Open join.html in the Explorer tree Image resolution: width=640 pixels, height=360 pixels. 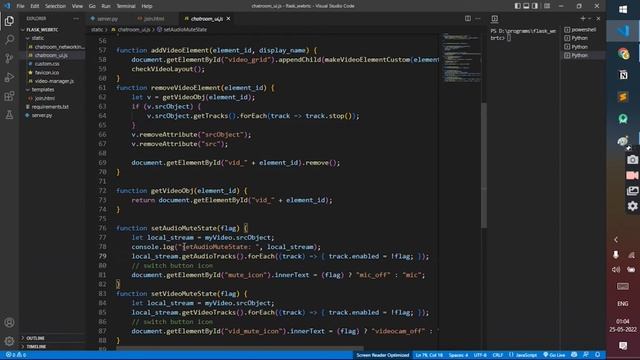coord(44,98)
